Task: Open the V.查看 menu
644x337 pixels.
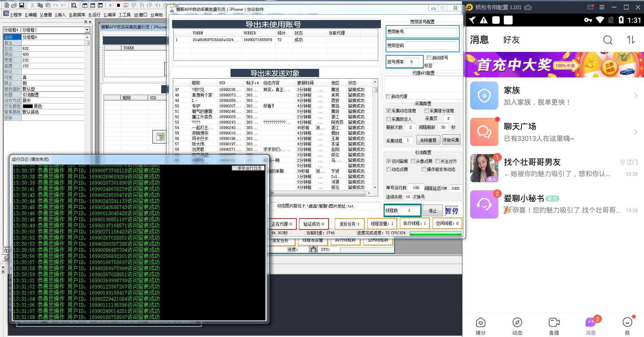Action: [x=46, y=15]
